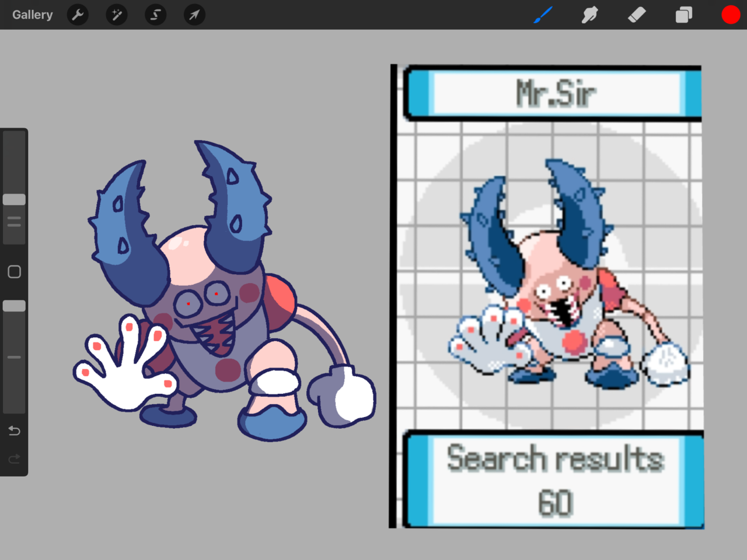This screenshot has height=560, width=747.
Task: Activate the Transform arrow tool
Action: pyautogui.click(x=194, y=15)
